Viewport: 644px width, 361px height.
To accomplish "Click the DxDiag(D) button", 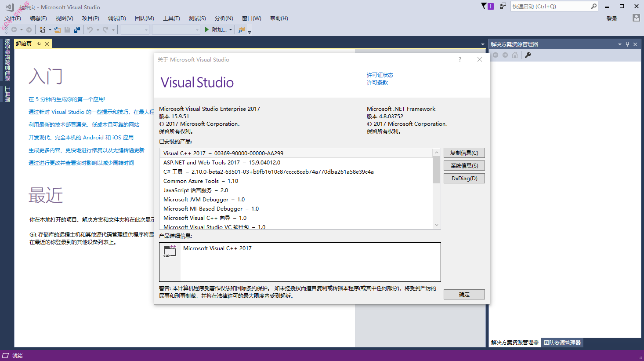I will click(x=464, y=179).
